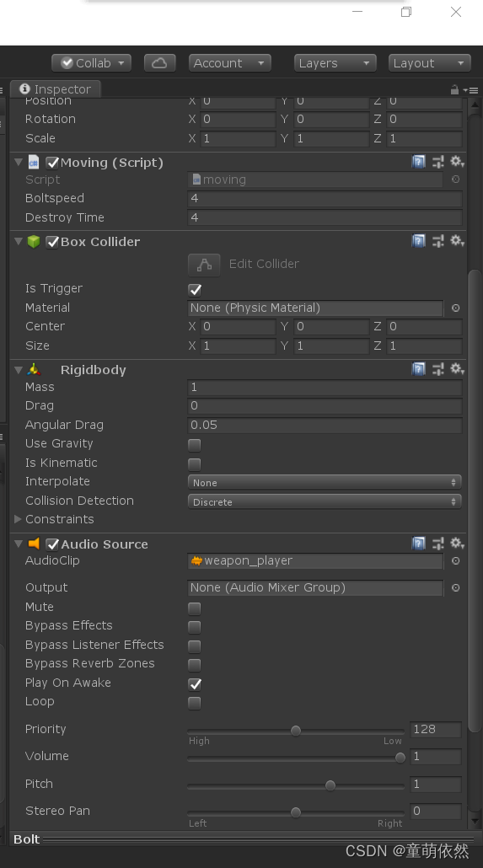Open object picker for Physic Material
The width and height of the screenshot is (483, 868).
(x=455, y=308)
